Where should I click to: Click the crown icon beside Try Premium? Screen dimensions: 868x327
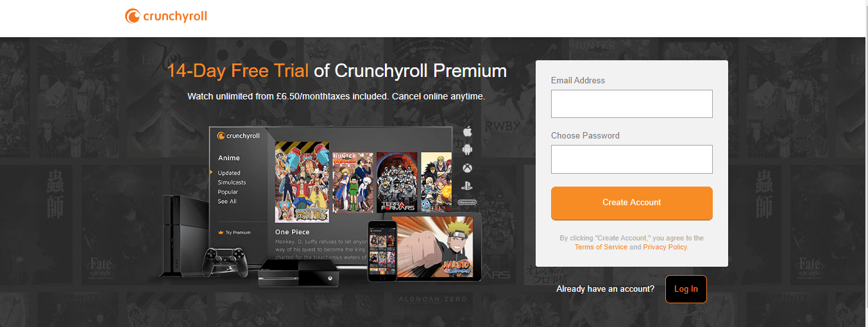coord(220,233)
